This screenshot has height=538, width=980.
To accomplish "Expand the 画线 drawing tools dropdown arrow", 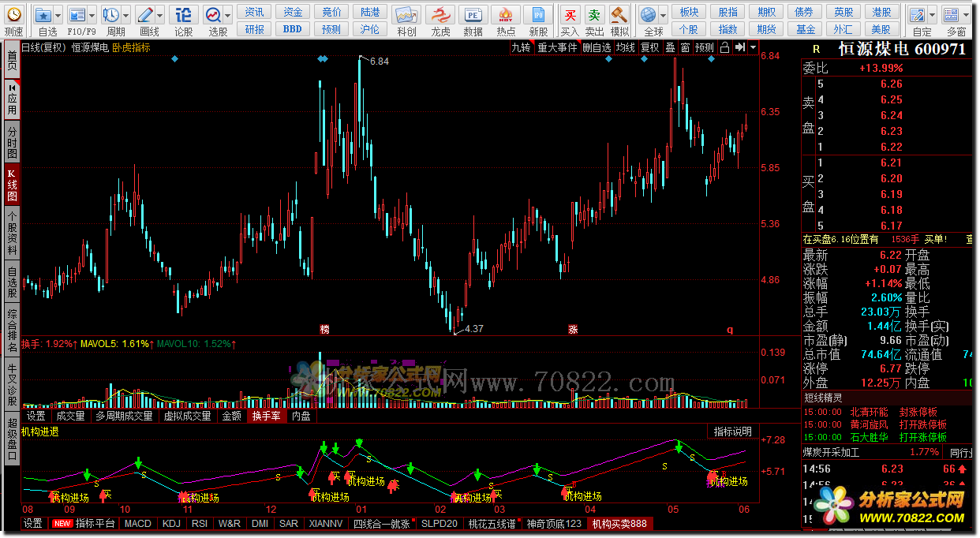I will coord(160,15).
